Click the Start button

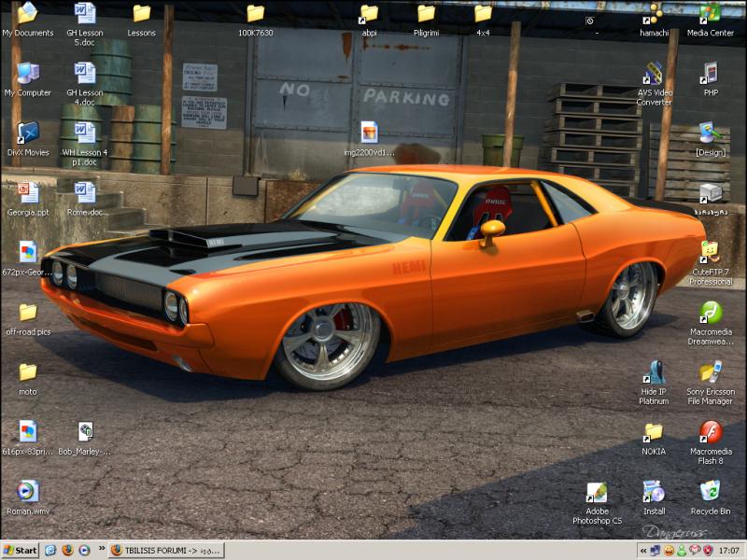point(20,551)
